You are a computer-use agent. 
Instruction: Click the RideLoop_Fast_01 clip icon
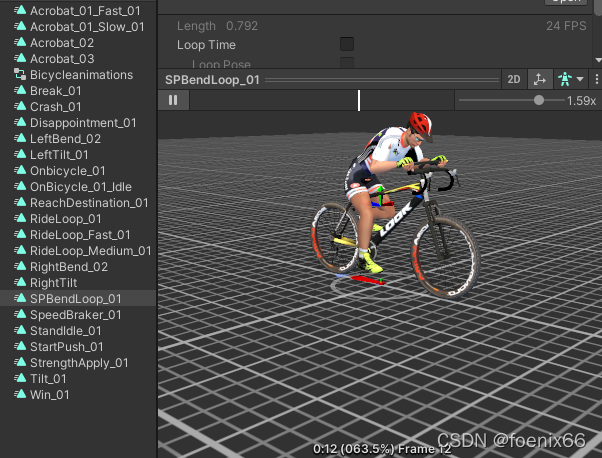coord(20,234)
